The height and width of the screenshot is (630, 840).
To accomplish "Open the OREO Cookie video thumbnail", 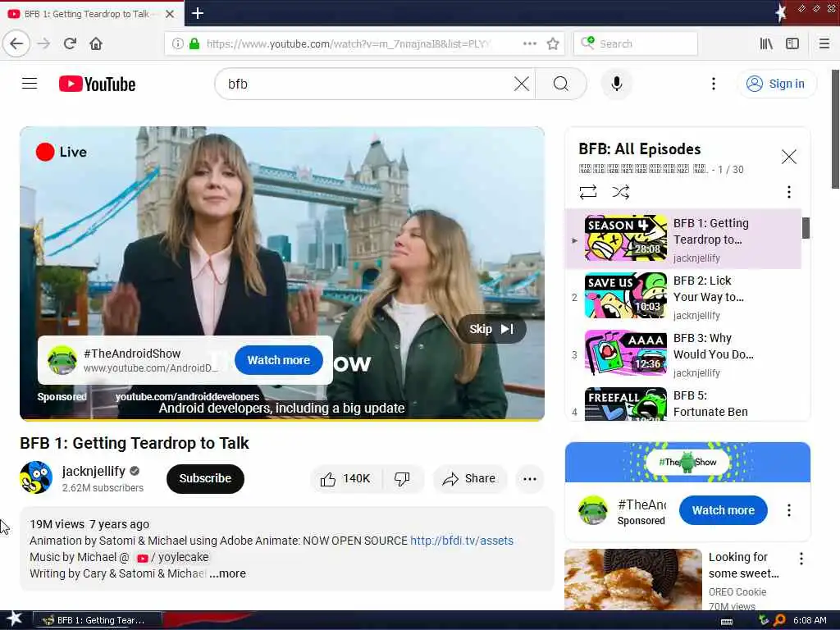I will coord(632,580).
